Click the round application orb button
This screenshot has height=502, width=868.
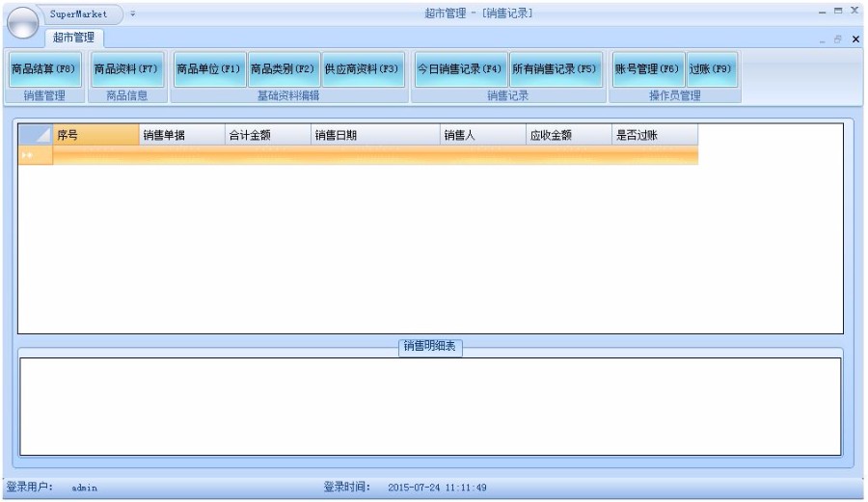click(23, 23)
